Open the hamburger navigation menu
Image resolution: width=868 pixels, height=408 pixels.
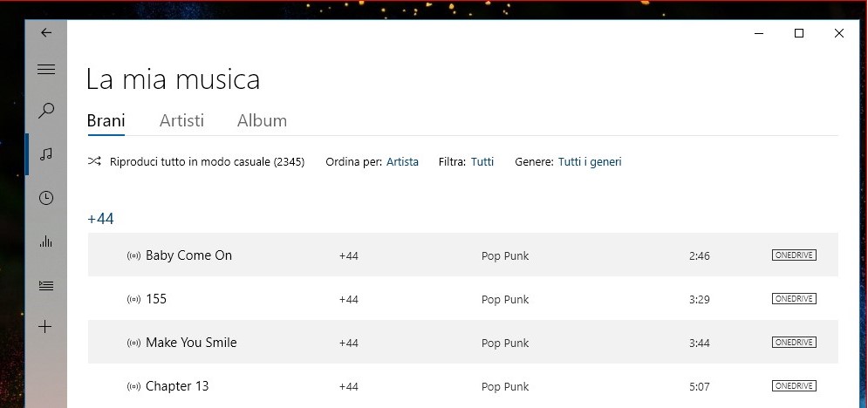(x=46, y=69)
